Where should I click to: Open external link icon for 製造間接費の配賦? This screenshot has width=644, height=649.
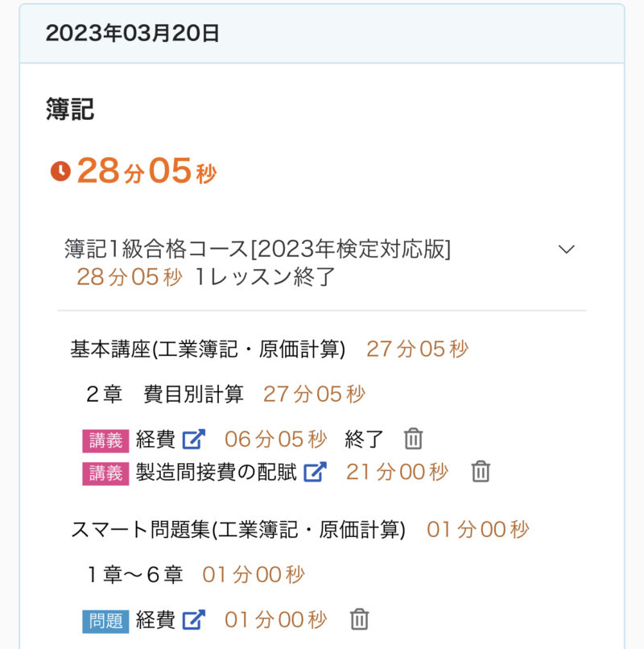click(x=315, y=472)
